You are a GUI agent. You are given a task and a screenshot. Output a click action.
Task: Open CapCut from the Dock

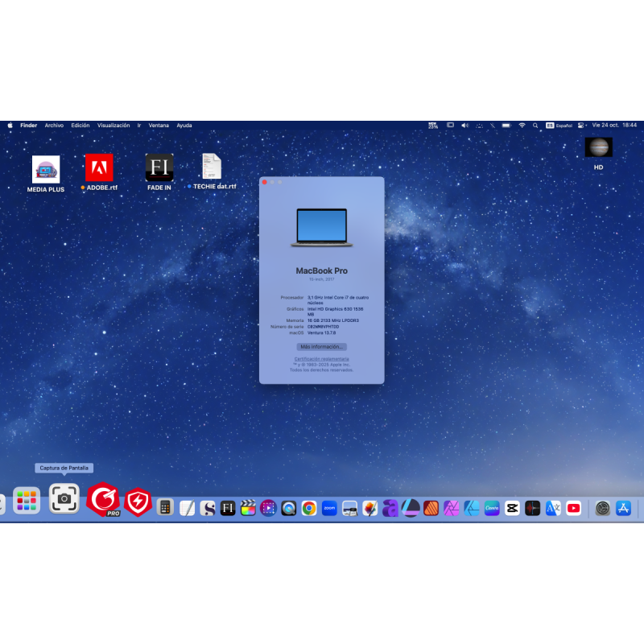click(x=512, y=509)
